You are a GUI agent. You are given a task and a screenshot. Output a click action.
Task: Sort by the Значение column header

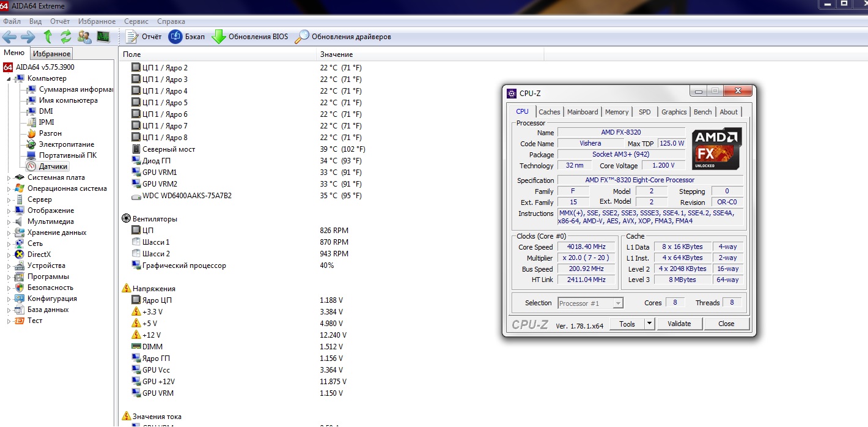point(430,54)
